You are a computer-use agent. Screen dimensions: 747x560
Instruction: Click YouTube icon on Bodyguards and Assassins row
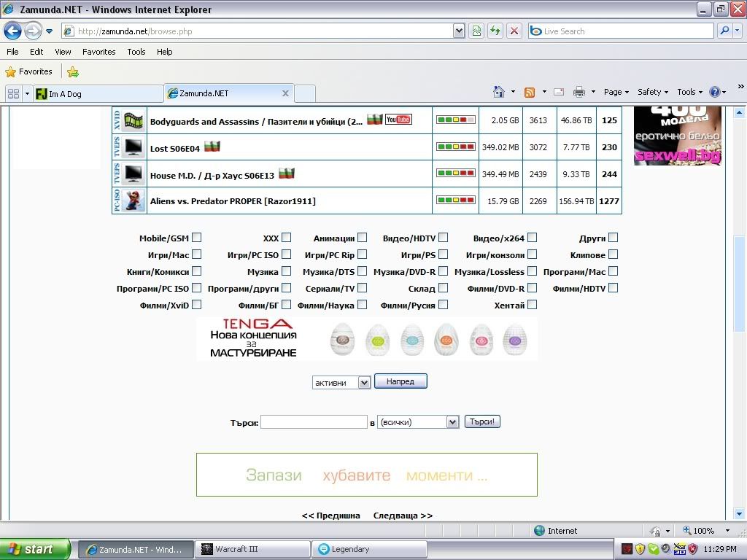pos(398,120)
